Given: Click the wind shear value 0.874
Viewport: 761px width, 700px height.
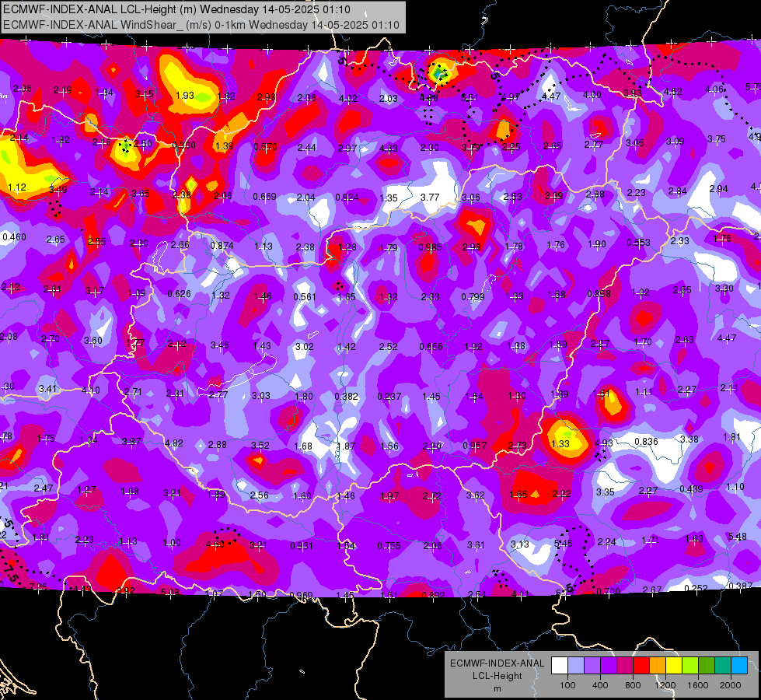Looking at the screenshot, I should pos(222,246).
